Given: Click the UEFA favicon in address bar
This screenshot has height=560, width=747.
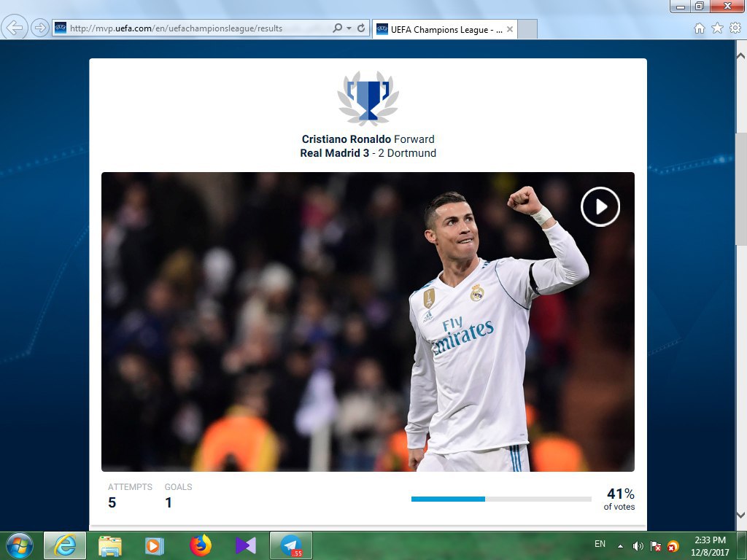Looking at the screenshot, I should [x=61, y=28].
